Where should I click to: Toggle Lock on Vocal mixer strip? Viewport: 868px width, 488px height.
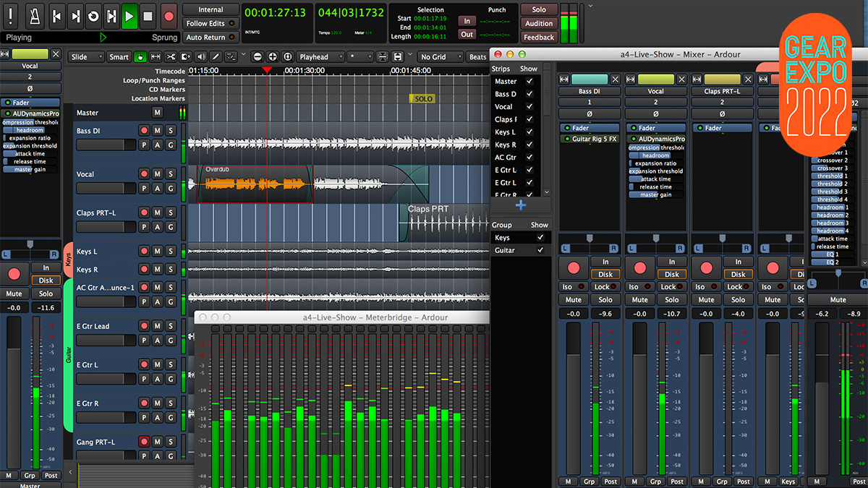pos(672,287)
